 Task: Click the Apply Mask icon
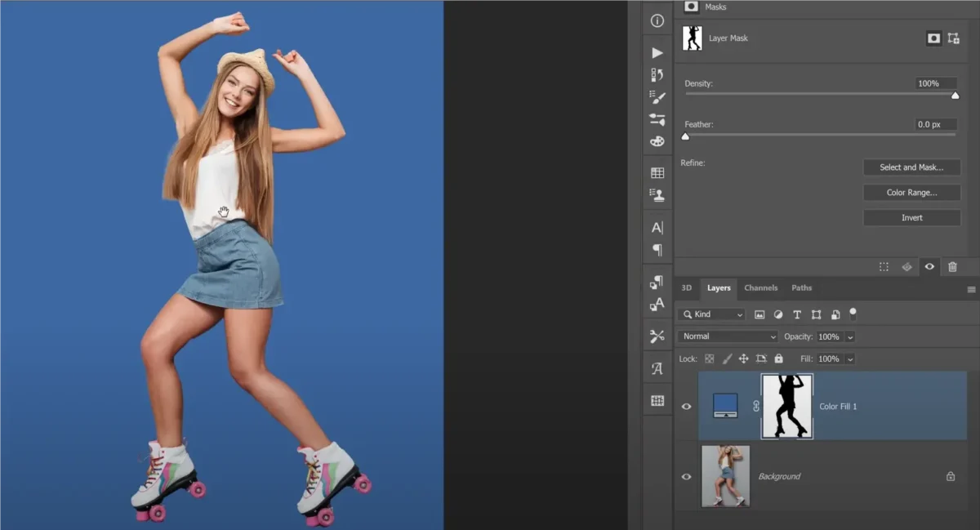[906, 267]
